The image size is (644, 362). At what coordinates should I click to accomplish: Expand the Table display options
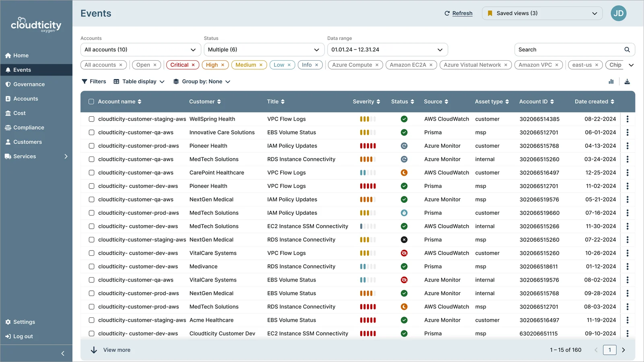point(139,82)
